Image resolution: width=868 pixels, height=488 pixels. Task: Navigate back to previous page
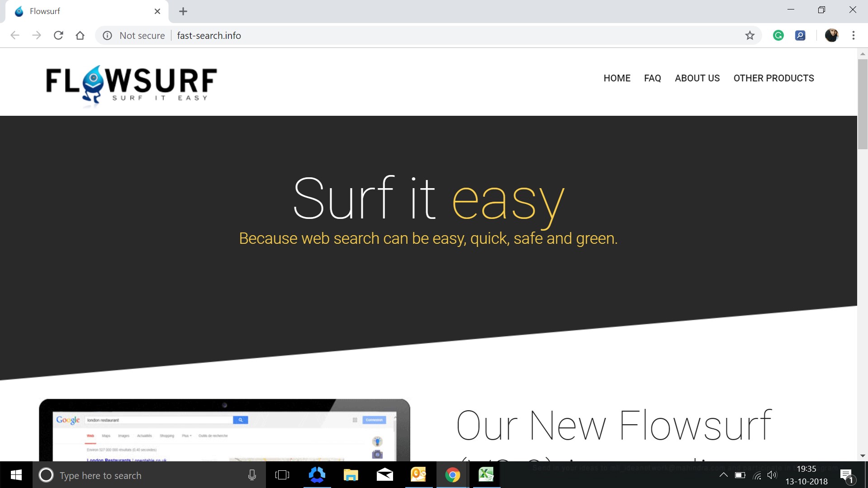[x=15, y=35]
